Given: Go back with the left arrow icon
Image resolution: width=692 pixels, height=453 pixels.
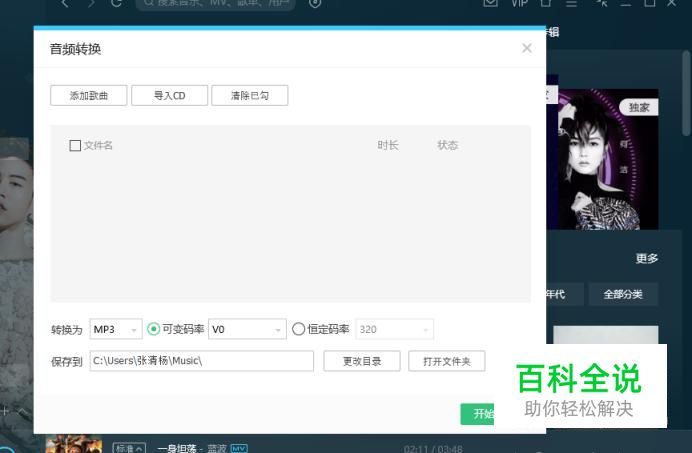Looking at the screenshot, I should (65, 4).
